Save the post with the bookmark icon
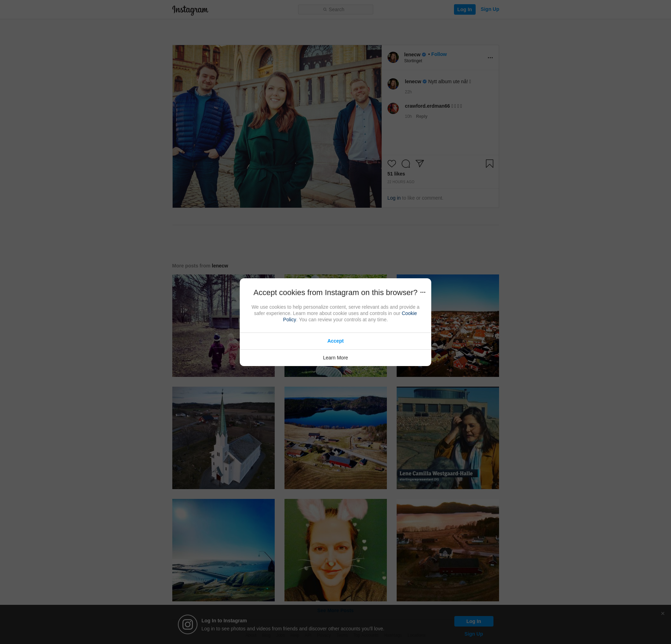 [490, 164]
